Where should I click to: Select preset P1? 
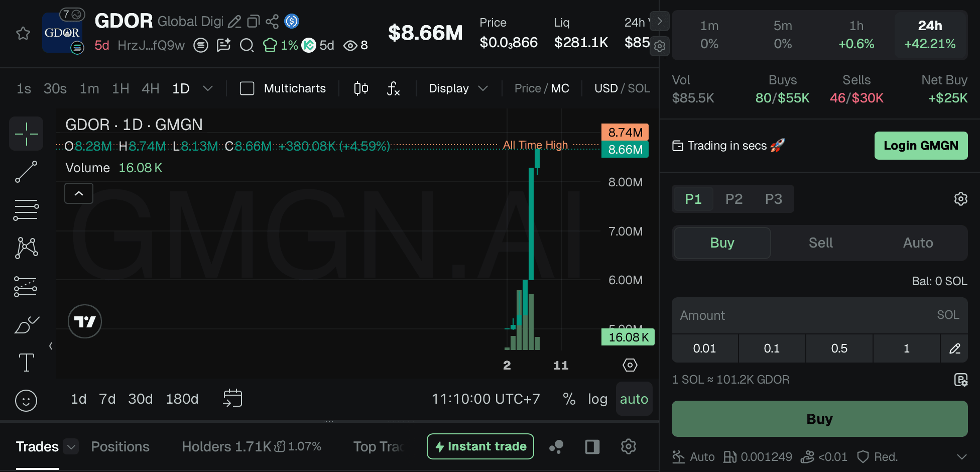pyautogui.click(x=693, y=199)
